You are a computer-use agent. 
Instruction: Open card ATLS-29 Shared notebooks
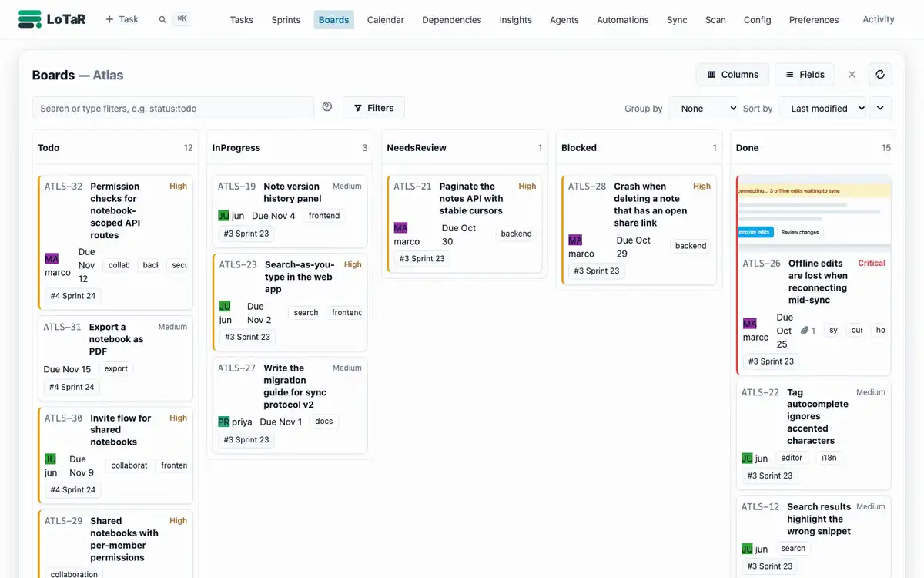[x=115, y=543]
